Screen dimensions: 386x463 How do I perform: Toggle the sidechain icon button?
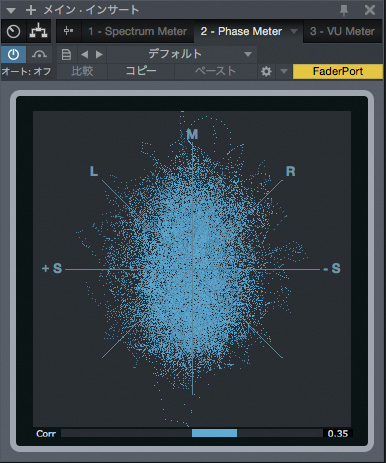(39, 54)
